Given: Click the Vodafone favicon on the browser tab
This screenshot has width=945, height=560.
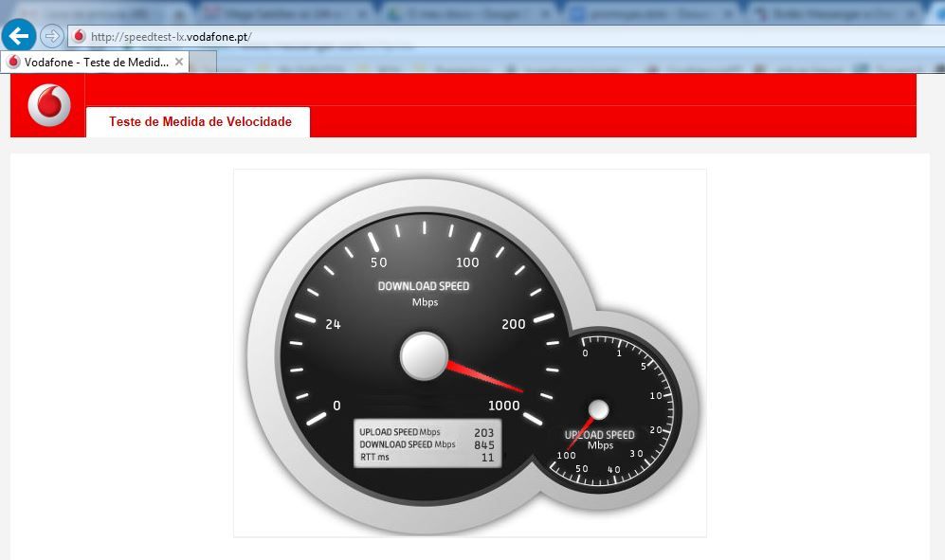Looking at the screenshot, I should [x=13, y=62].
